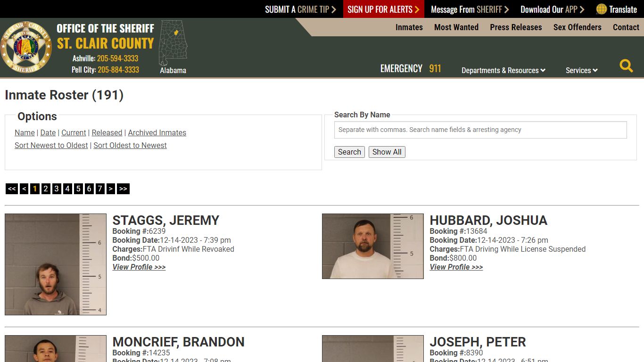This screenshot has height=362, width=644.
Task: Click the STAGGS, JEREMY name heading
Action: (166, 221)
